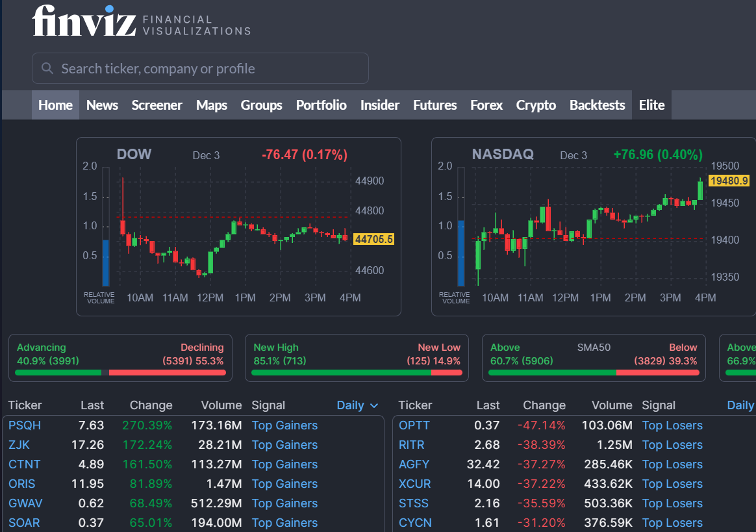Open the Forex tab
Screen dimensions: 756x532
coord(486,105)
